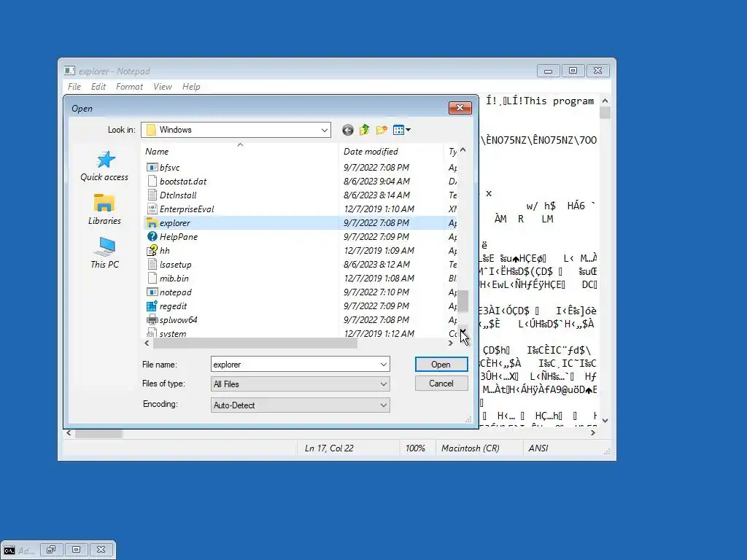Click the 12/7/2019 1:10 AM date cell

tap(379, 209)
